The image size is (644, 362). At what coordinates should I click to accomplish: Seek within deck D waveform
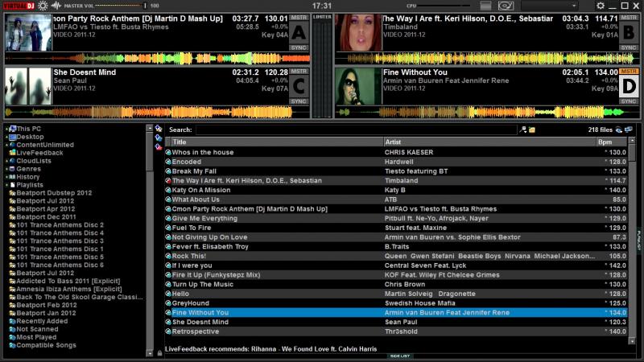click(487, 112)
